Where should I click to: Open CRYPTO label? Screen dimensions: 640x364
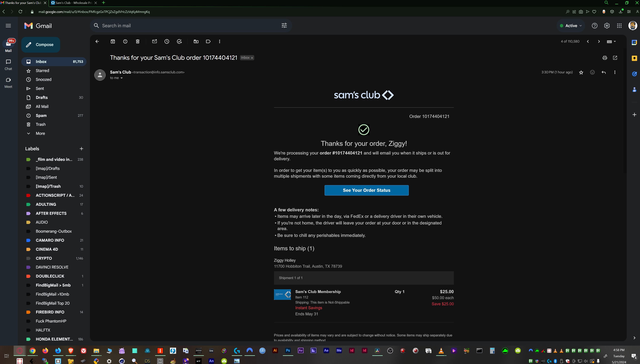click(54, 258)
